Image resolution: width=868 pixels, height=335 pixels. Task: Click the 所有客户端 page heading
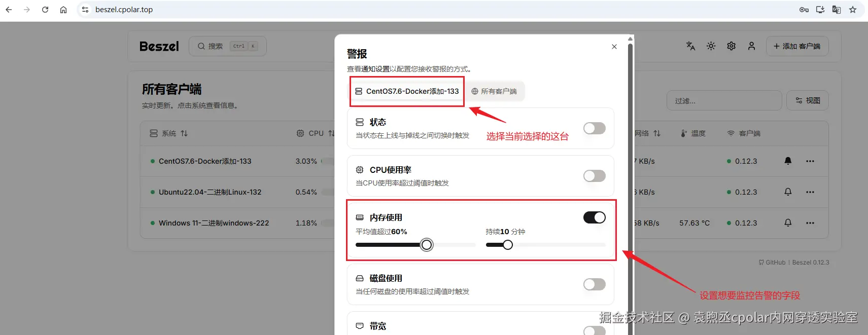[171, 89]
